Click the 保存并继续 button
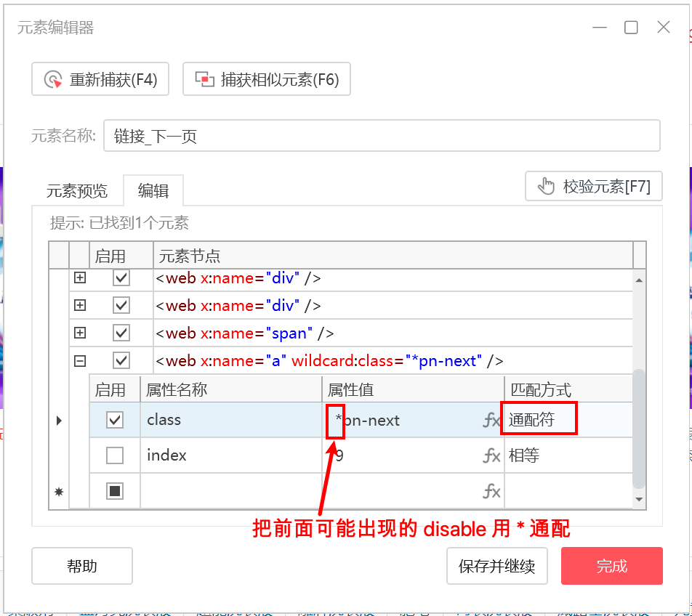The height and width of the screenshot is (616, 692). coord(497,566)
